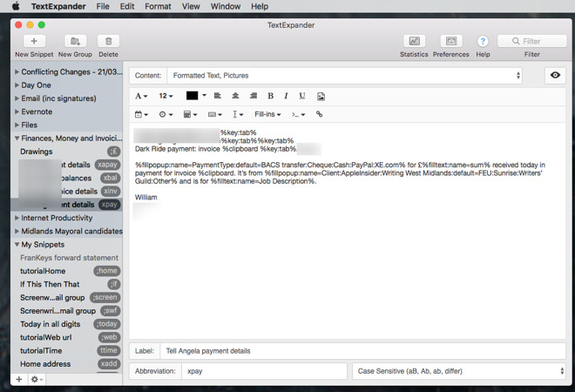Click the New Group folder button
Screen dimensions: 575x392
(x=75, y=41)
